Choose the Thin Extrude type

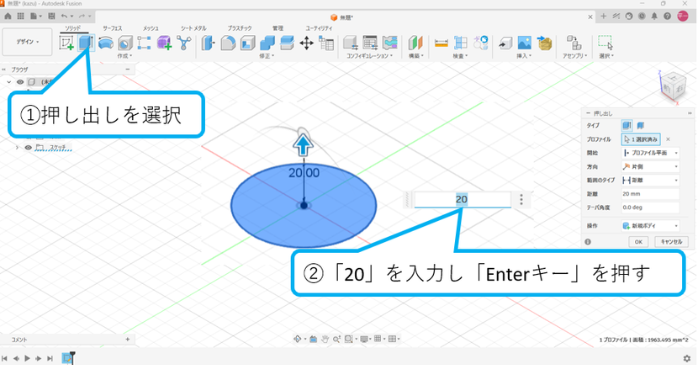(640, 126)
